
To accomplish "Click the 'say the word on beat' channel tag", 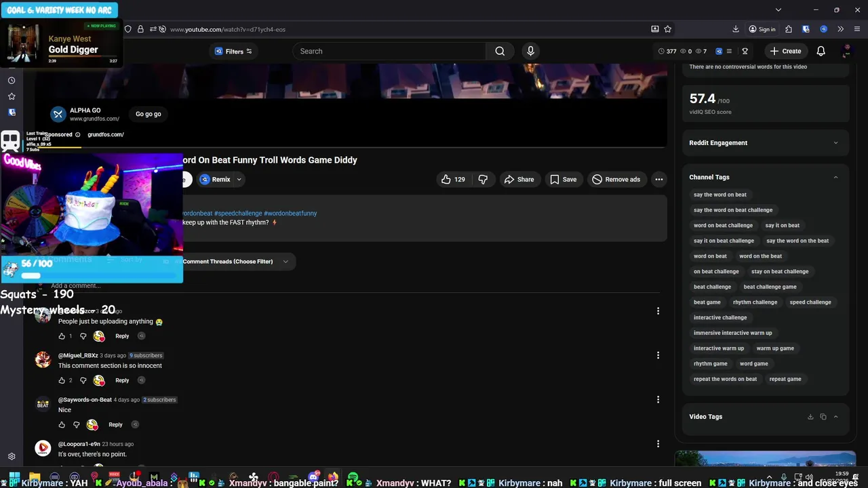I will [x=719, y=195].
